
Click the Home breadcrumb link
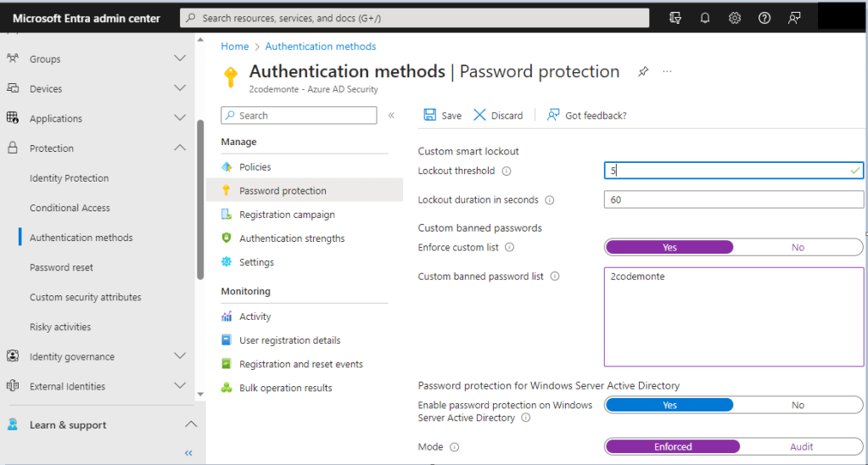[x=235, y=47]
